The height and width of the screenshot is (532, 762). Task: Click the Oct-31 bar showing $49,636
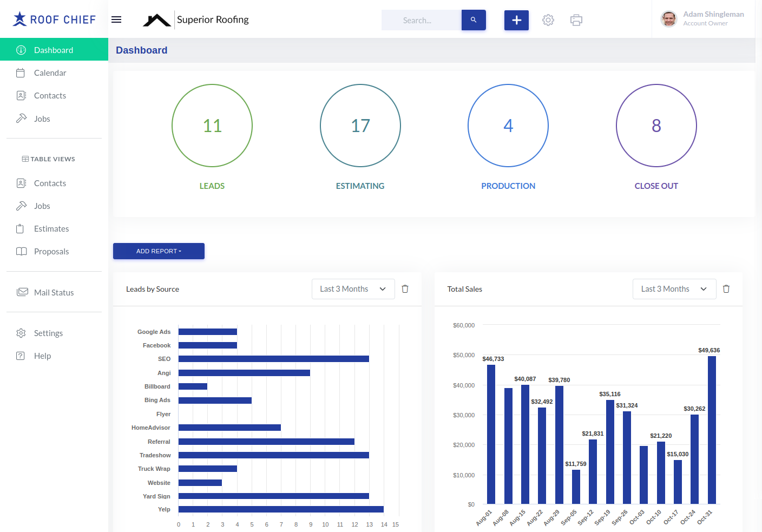pos(712,430)
